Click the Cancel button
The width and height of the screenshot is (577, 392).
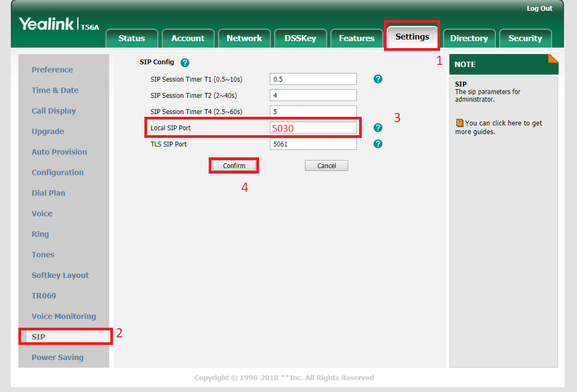327,165
